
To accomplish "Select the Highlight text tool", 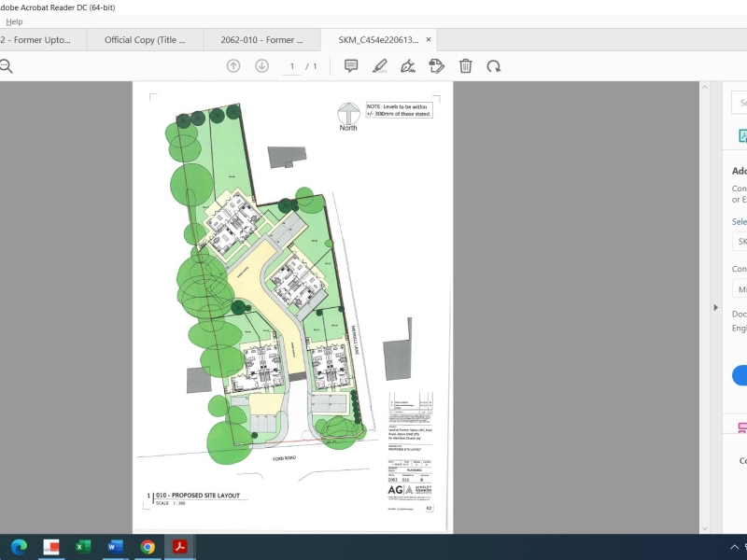I will [x=379, y=65].
